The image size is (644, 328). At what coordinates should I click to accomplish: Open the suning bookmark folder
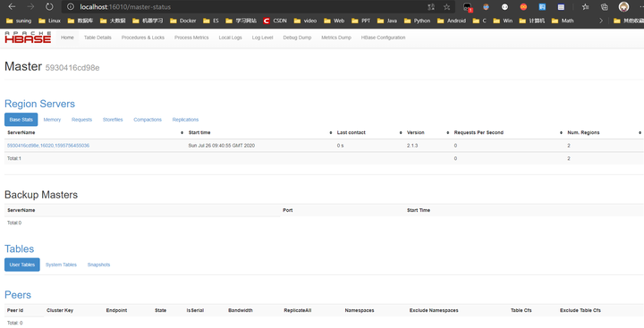pos(19,21)
